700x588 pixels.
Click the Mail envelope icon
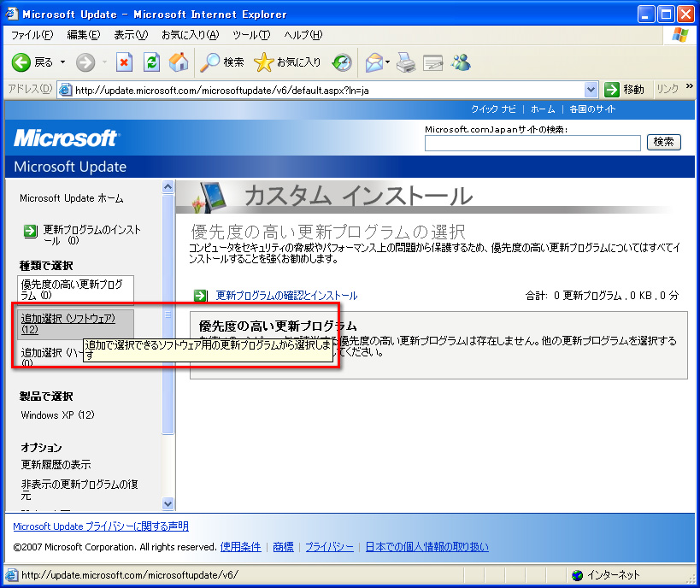pos(374,62)
